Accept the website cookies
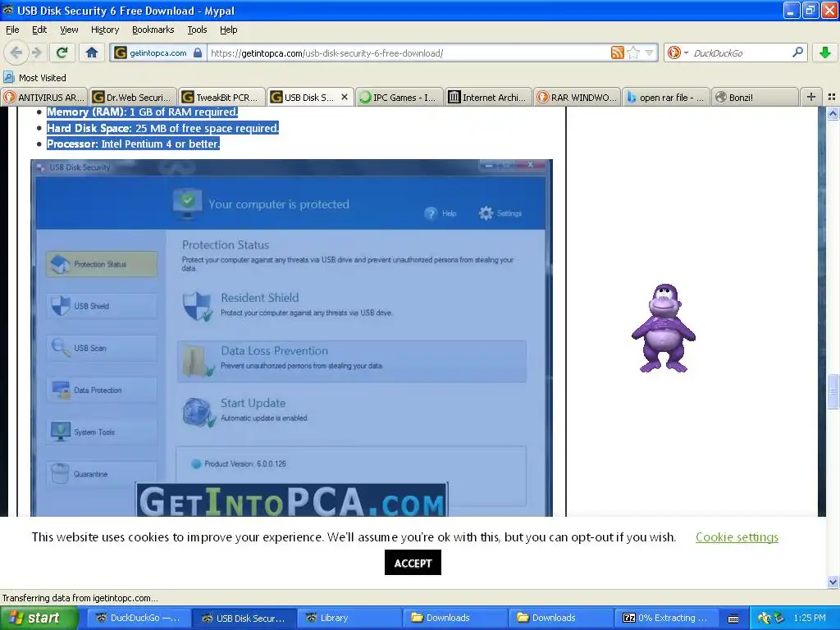 point(413,563)
